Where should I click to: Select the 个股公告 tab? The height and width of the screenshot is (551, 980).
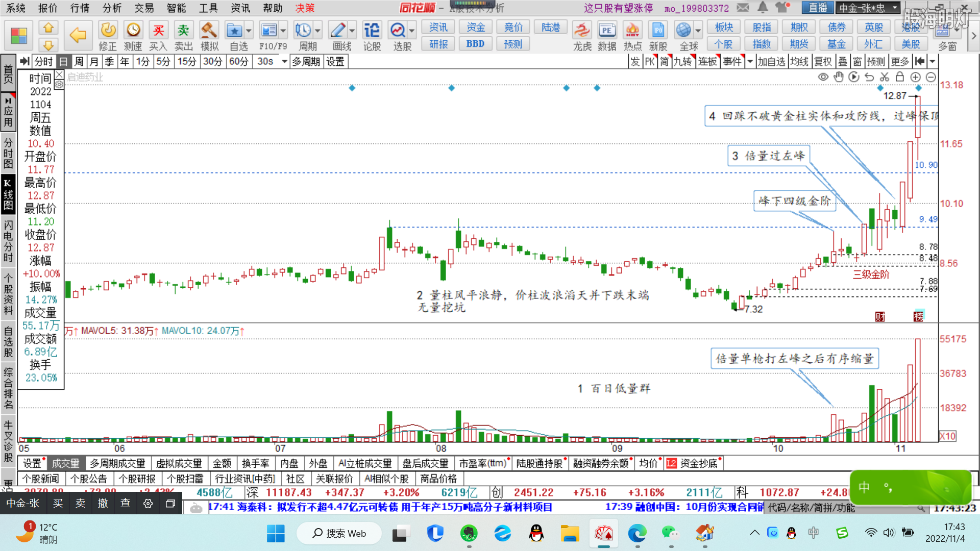pos(89,479)
